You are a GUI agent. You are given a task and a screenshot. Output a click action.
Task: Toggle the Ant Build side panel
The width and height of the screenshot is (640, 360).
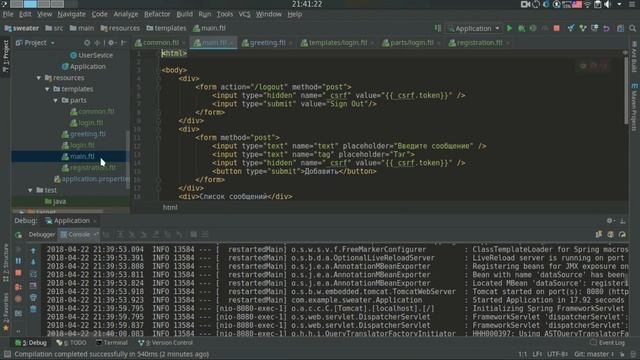(634, 56)
